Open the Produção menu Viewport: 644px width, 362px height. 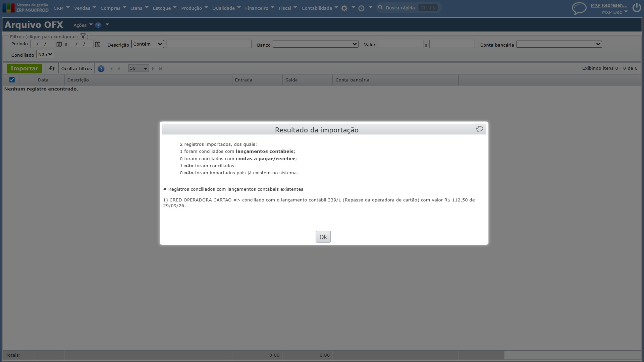point(195,8)
